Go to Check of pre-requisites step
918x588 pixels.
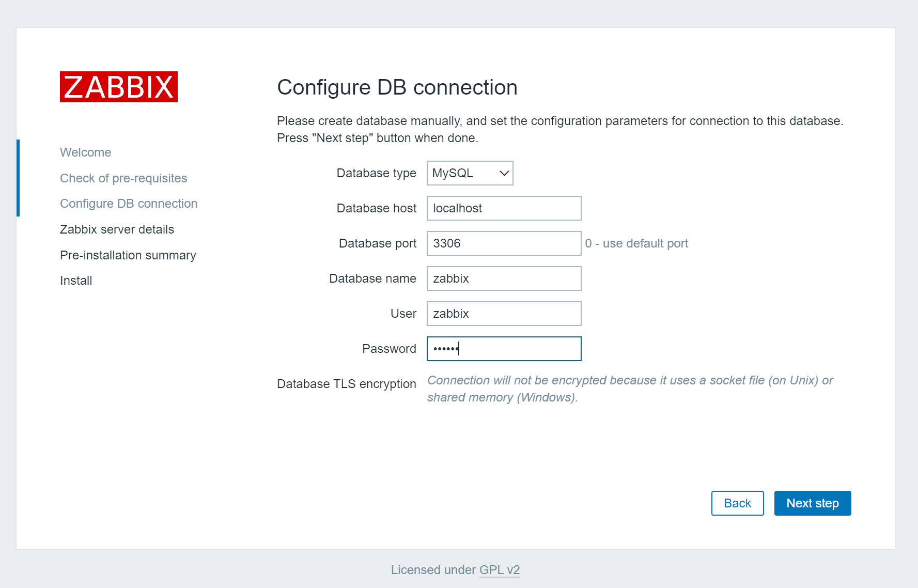tap(123, 178)
